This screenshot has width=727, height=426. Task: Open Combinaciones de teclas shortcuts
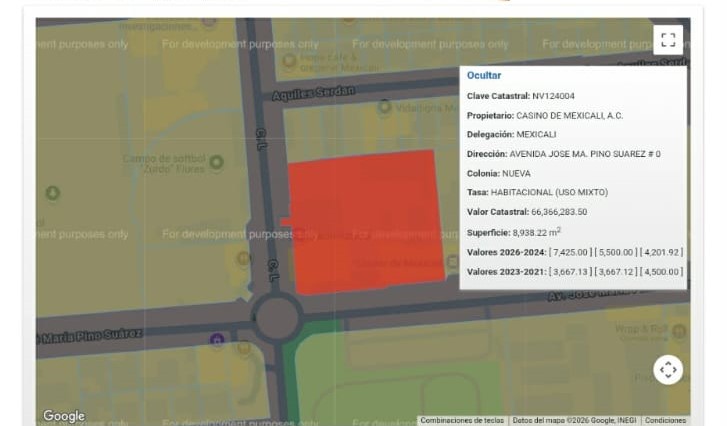click(x=462, y=420)
